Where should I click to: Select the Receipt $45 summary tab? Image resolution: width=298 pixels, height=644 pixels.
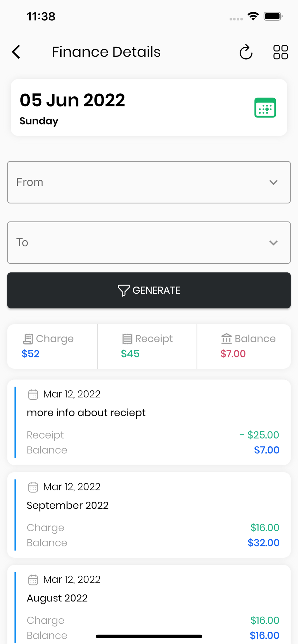[x=147, y=346]
